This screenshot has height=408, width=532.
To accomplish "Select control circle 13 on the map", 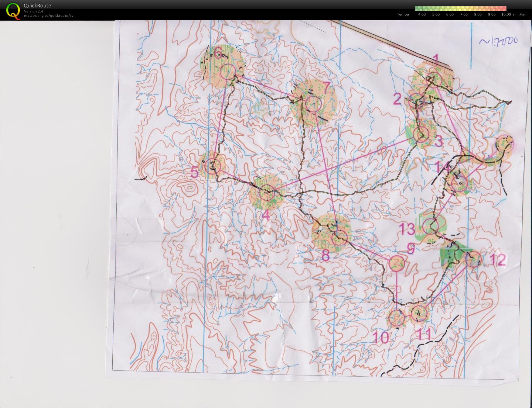I will pyautogui.click(x=431, y=226).
